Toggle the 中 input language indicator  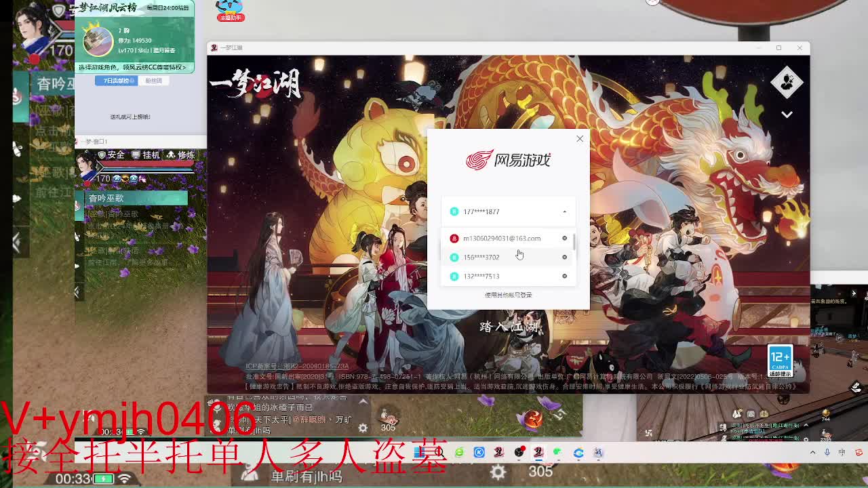pos(842,452)
